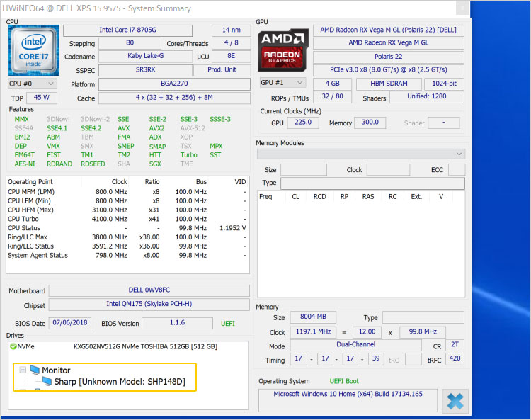This screenshot has width=531, height=420.
Task: Open the CPU #0 selector dropdown
Action: [31, 83]
